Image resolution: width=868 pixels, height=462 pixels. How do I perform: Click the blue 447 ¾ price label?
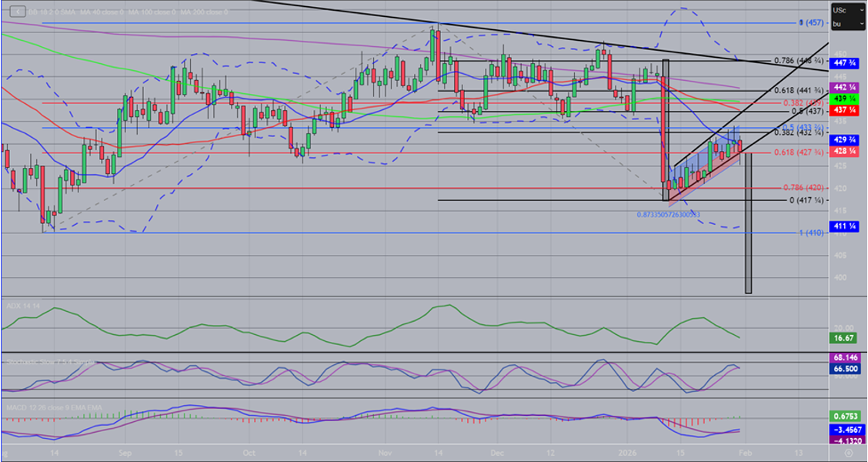click(841, 62)
